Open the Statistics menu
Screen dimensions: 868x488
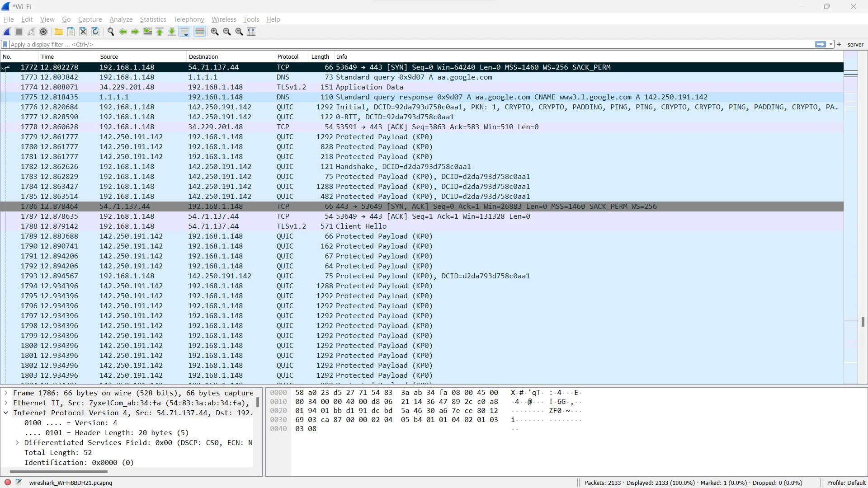click(x=153, y=19)
